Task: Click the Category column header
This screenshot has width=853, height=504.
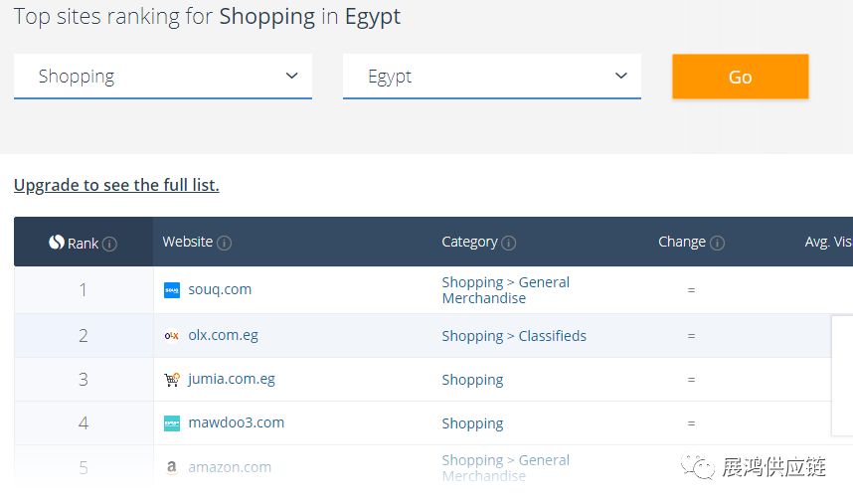Action: click(469, 242)
